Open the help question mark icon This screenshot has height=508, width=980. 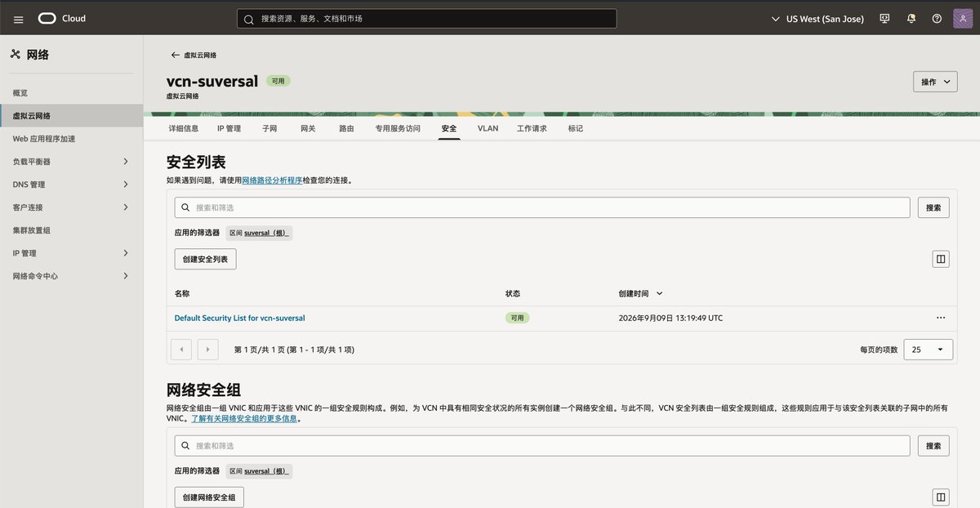(937, 19)
